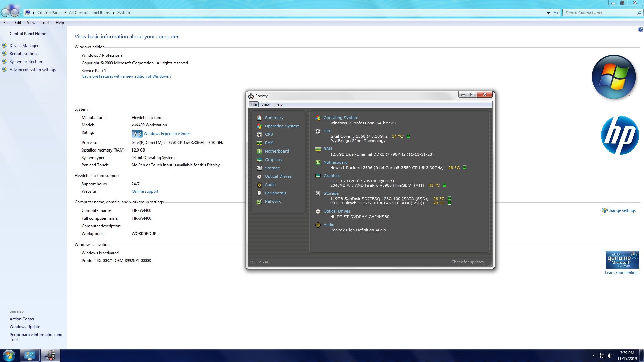Click Learn more online link
This screenshot has width=644, height=362.
coord(623,273)
